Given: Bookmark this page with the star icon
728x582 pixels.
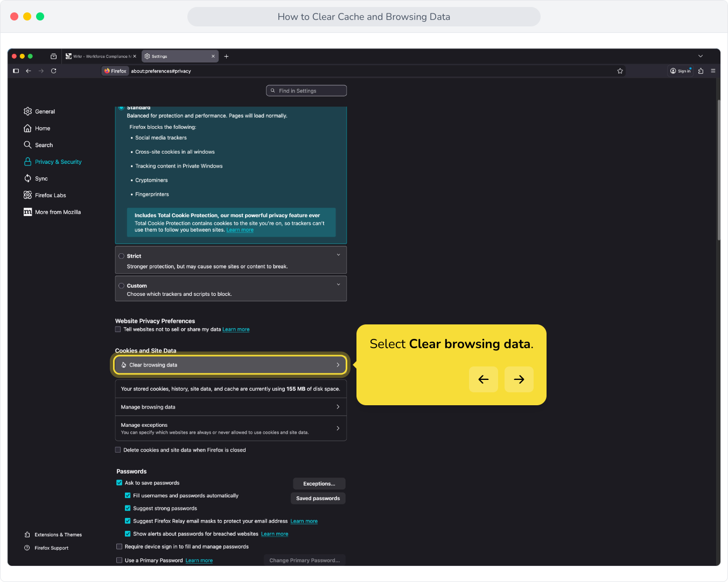Looking at the screenshot, I should coord(620,71).
